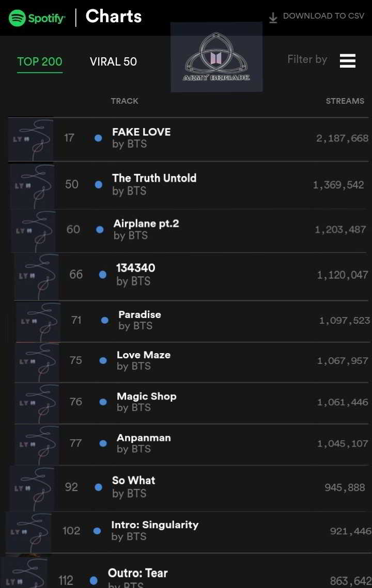Open the Filter by hamburger menu
This screenshot has width=372, height=588.
click(347, 60)
